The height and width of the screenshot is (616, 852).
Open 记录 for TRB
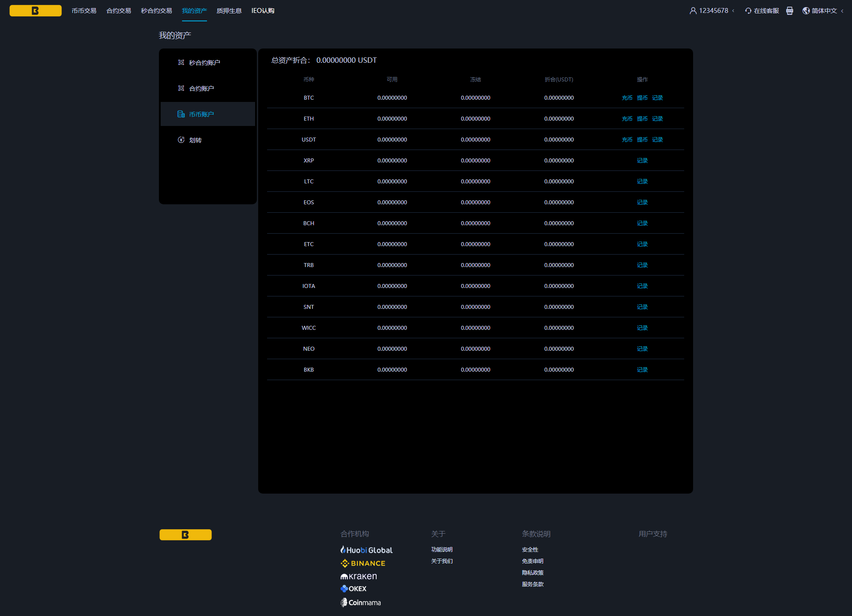click(x=642, y=265)
